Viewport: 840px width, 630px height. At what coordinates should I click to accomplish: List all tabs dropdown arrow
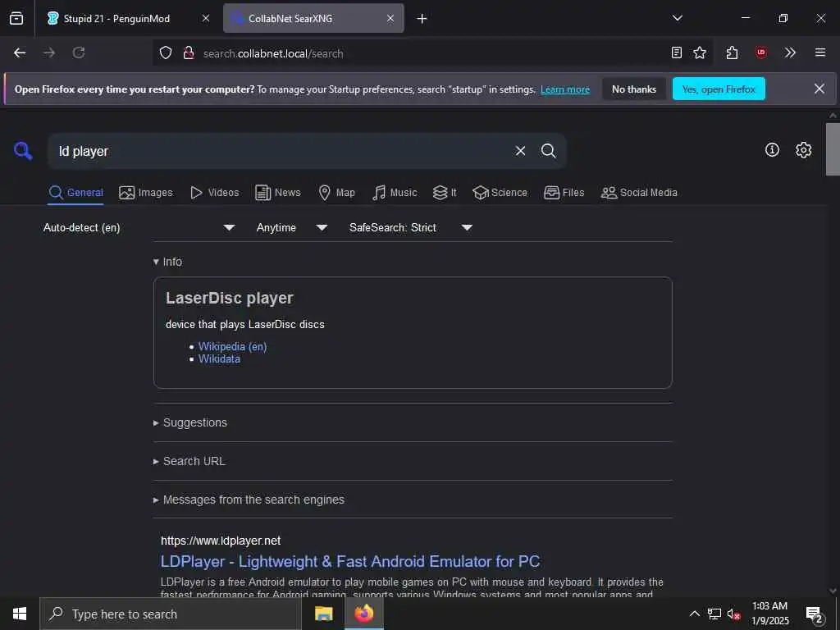[677, 18]
